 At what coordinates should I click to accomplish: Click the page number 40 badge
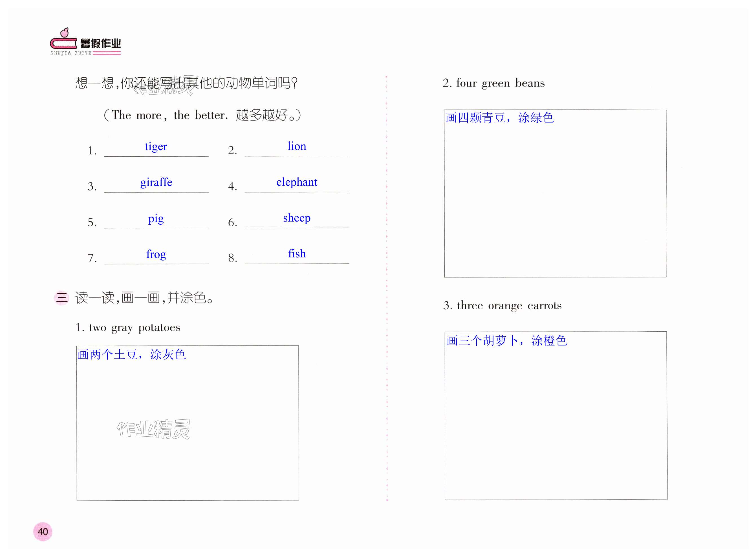pos(43,531)
